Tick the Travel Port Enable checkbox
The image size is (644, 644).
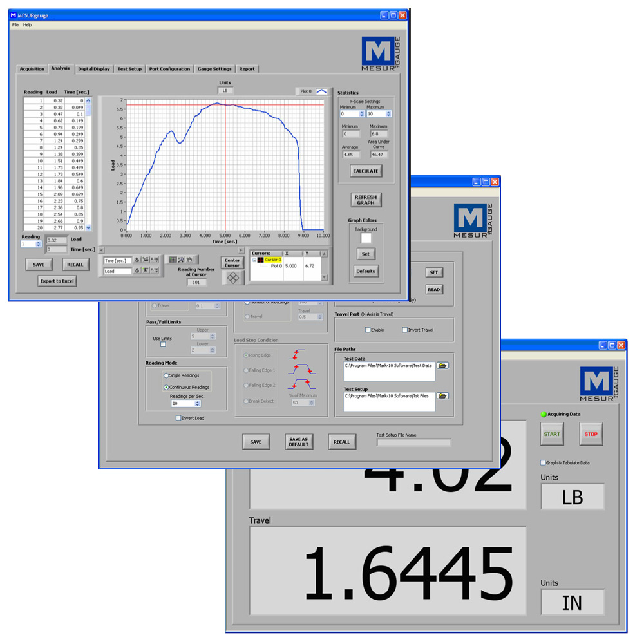coord(368,330)
